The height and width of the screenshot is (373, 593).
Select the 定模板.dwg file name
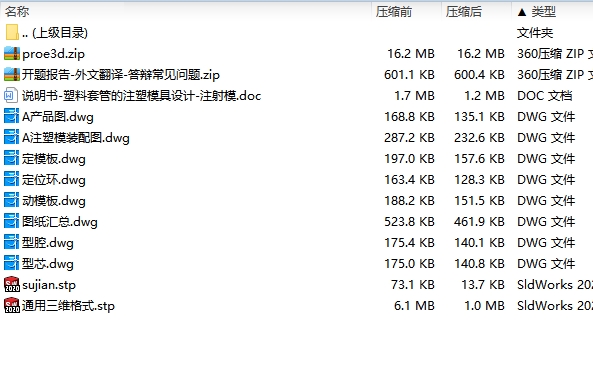click(54, 159)
